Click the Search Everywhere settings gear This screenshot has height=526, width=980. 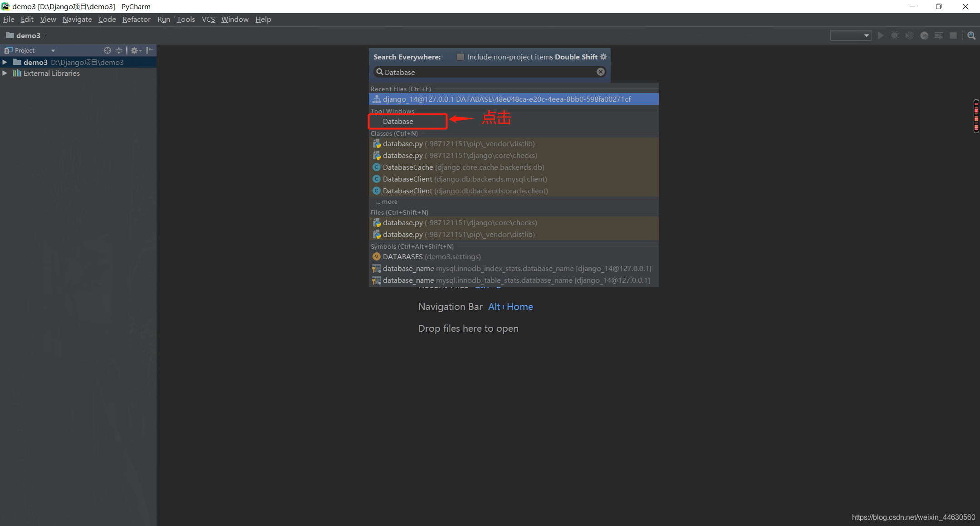tap(603, 57)
